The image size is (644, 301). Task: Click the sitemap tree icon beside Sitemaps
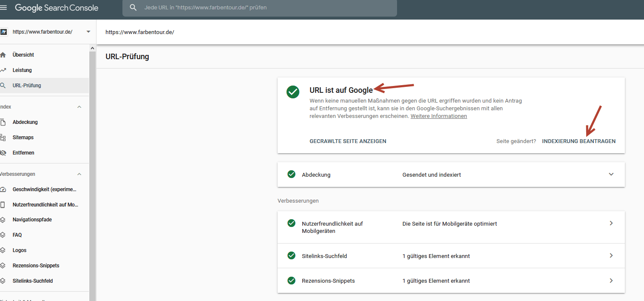(x=3, y=138)
